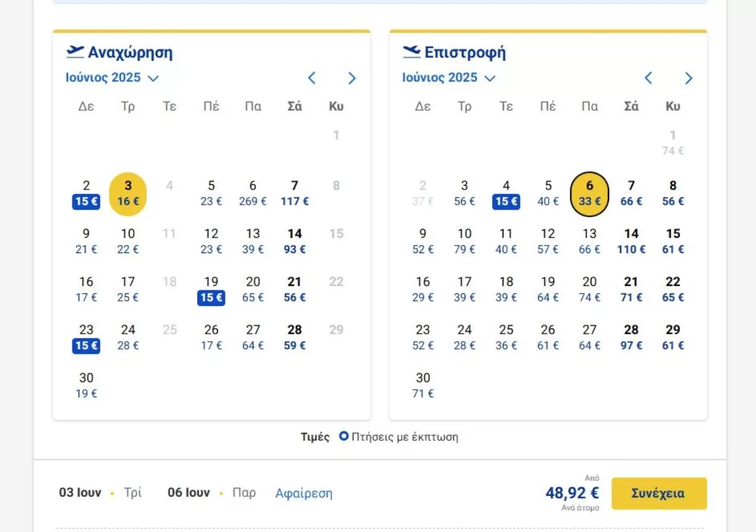Select return date 4 June for 15 €

(506, 193)
